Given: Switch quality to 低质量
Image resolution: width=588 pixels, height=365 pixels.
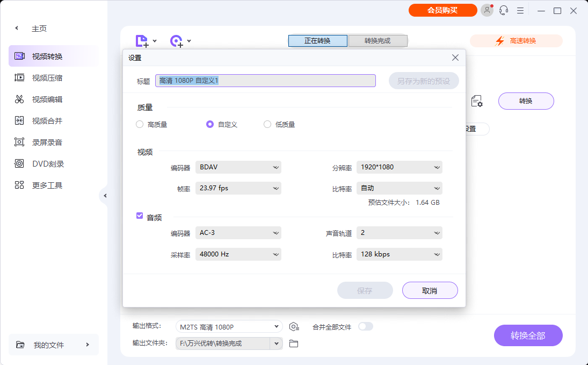Looking at the screenshot, I should pos(267,124).
